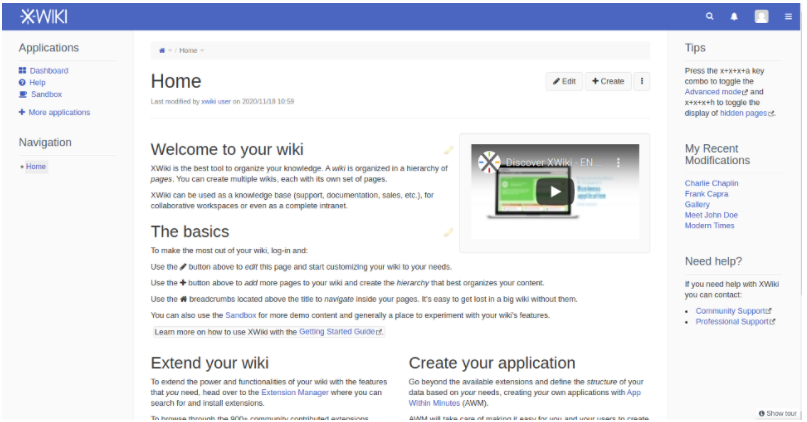
Task: Click the notifications bell icon
Action: 735,16
